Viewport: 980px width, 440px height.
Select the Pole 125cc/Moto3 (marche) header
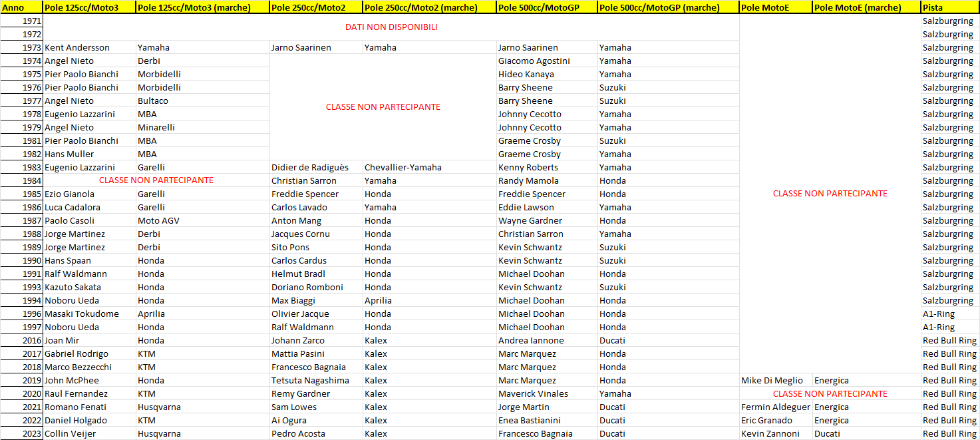[202, 7]
